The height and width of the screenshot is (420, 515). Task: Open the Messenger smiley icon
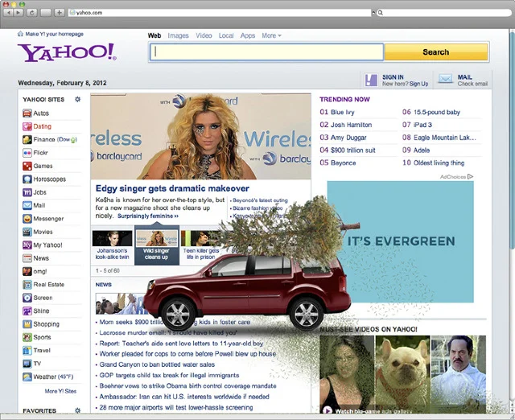pyautogui.click(x=27, y=219)
